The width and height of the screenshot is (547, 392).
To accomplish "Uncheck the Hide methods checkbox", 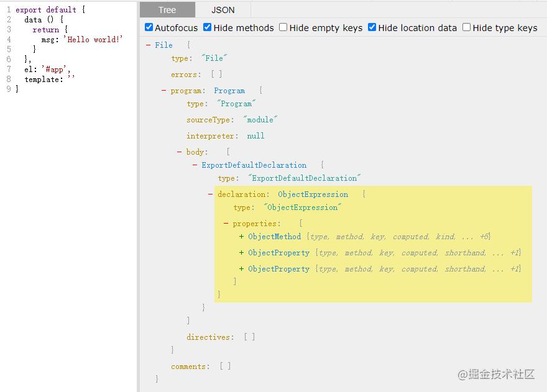I will (x=207, y=27).
